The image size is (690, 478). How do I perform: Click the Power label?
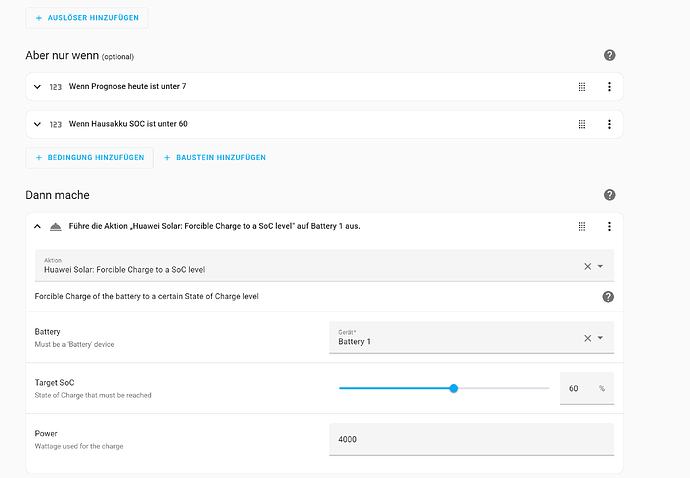[x=46, y=434]
